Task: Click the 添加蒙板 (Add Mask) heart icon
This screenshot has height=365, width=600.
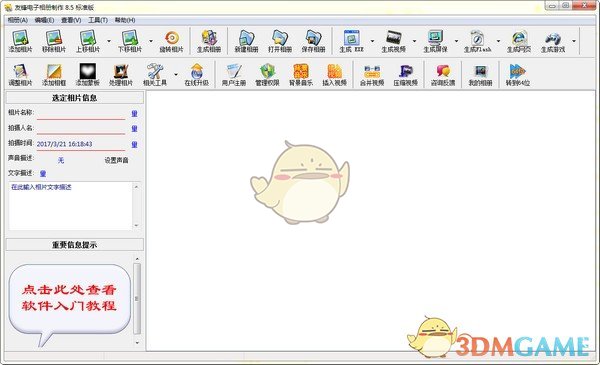Action: pos(88,75)
